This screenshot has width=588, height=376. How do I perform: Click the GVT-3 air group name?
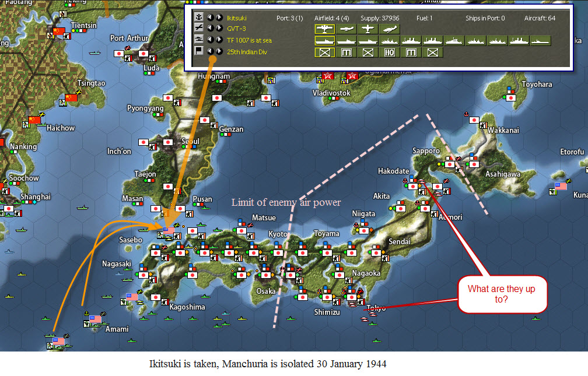click(x=236, y=29)
